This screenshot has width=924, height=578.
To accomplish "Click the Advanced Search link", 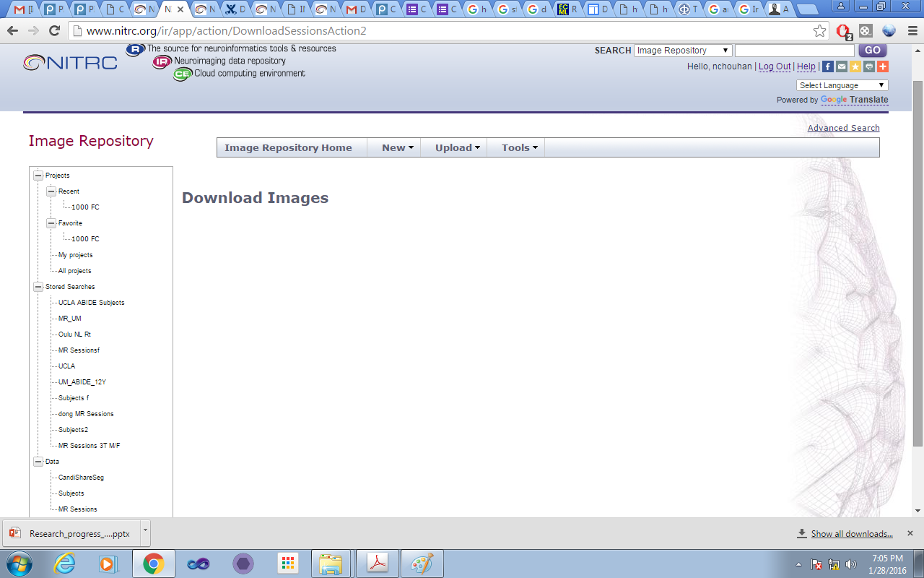I will pos(843,128).
